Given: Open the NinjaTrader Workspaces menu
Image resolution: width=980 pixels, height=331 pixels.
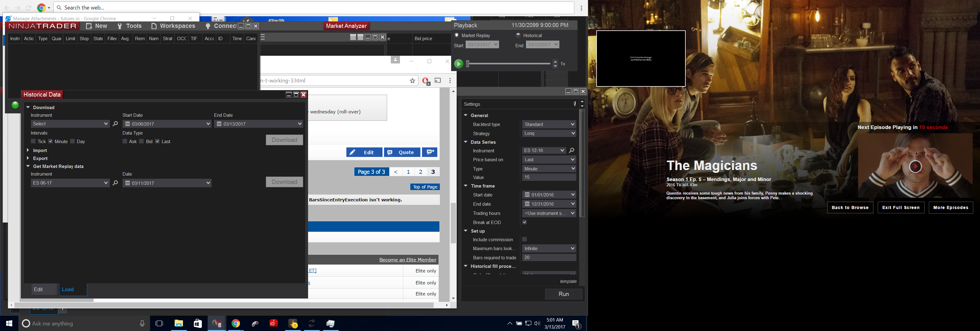Looking at the screenshot, I should (173, 26).
